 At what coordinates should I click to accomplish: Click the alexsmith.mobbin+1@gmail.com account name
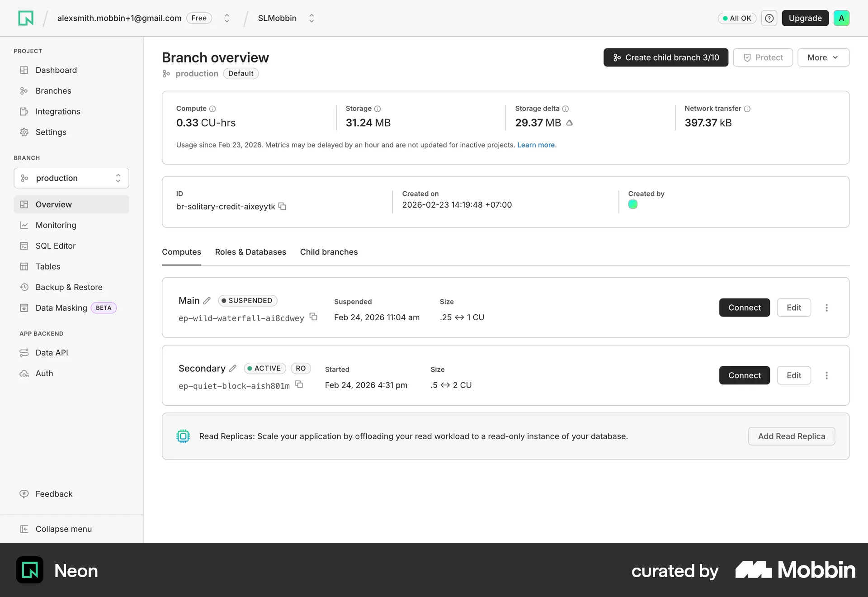point(119,18)
